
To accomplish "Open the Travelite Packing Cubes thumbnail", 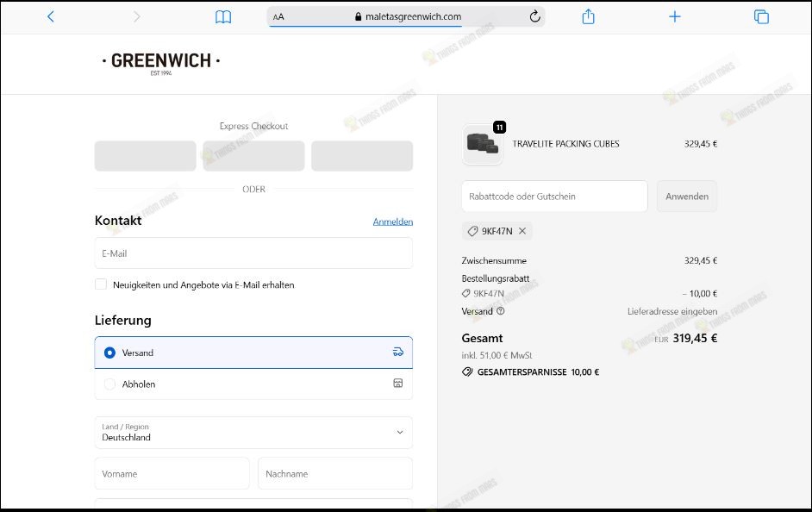I will pos(482,144).
